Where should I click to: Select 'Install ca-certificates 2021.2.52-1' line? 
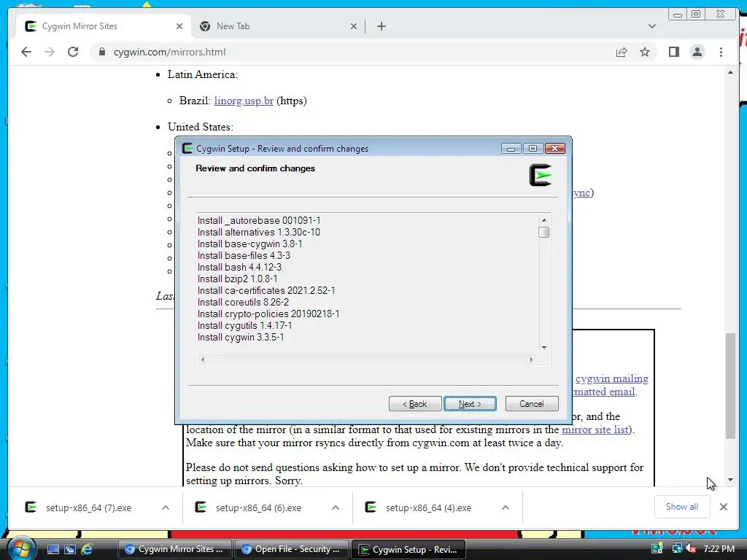266,290
